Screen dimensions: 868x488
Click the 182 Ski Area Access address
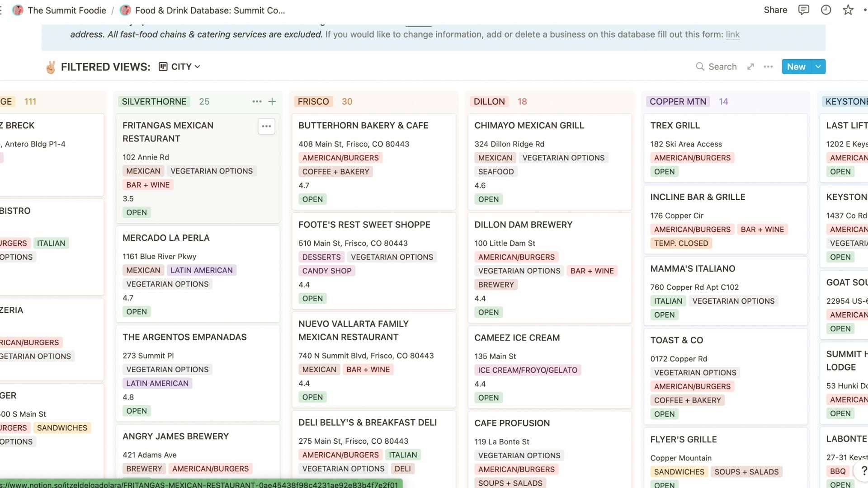(x=686, y=144)
